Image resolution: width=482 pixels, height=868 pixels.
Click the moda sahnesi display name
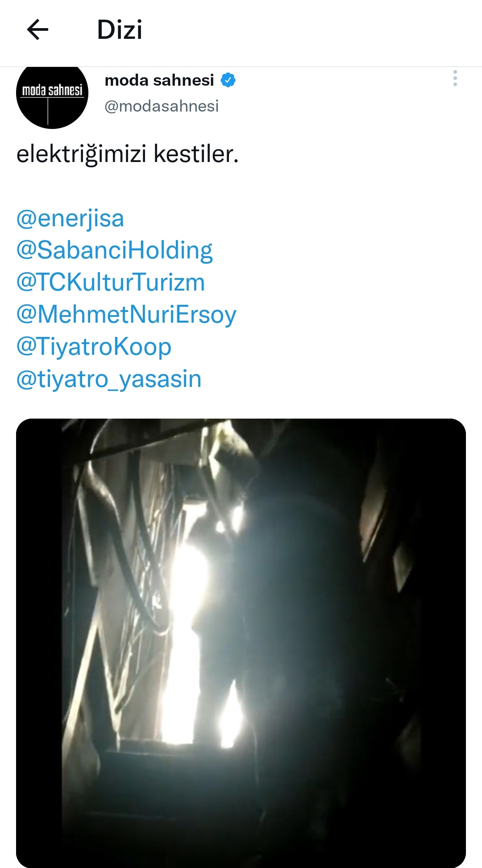coord(159,80)
